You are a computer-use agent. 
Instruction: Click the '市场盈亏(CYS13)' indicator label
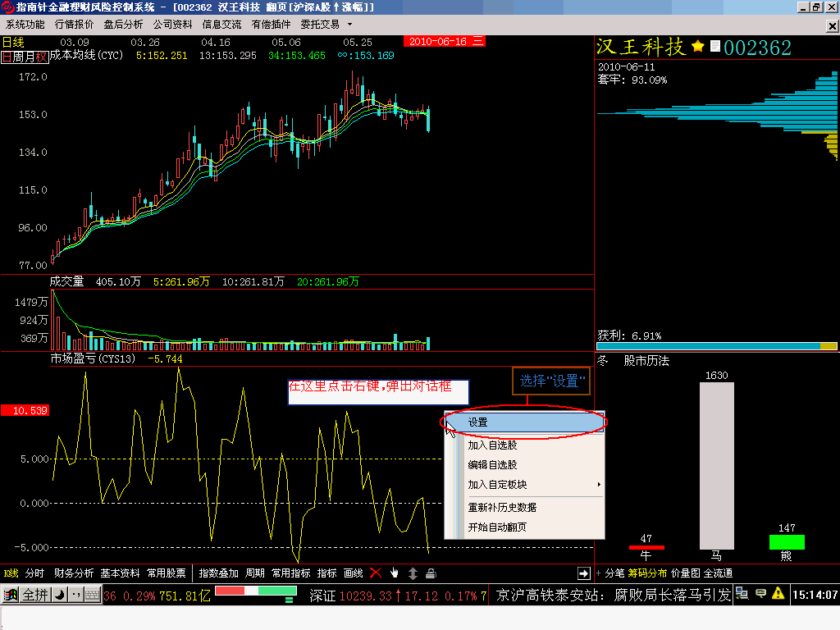(x=93, y=358)
